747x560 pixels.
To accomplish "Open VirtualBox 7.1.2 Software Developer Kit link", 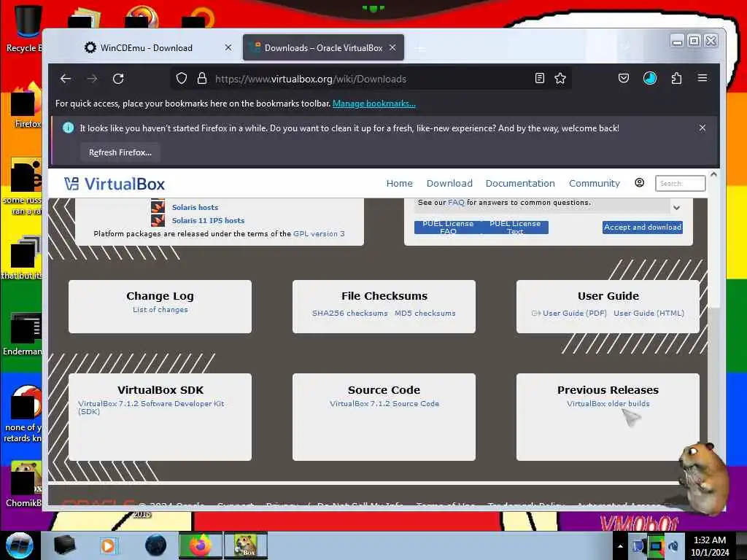I will pyautogui.click(x=150, y=407).
